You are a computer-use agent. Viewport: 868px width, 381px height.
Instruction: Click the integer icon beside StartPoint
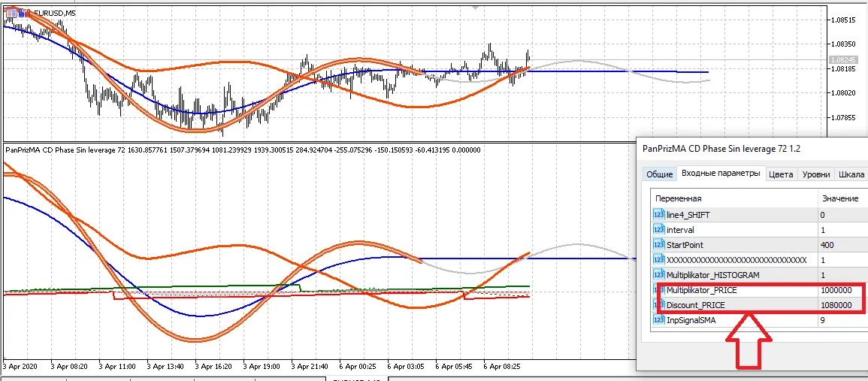pos(659,245)
